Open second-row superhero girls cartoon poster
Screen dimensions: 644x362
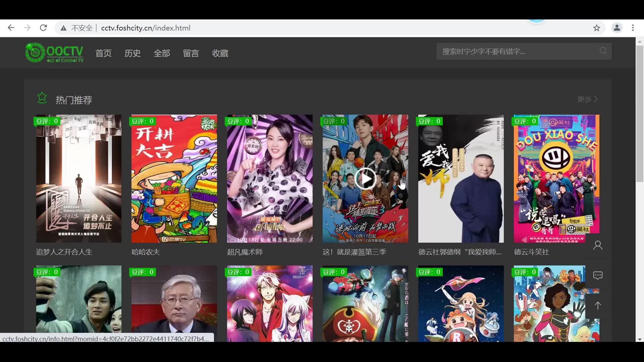click(x=556, y=304)
